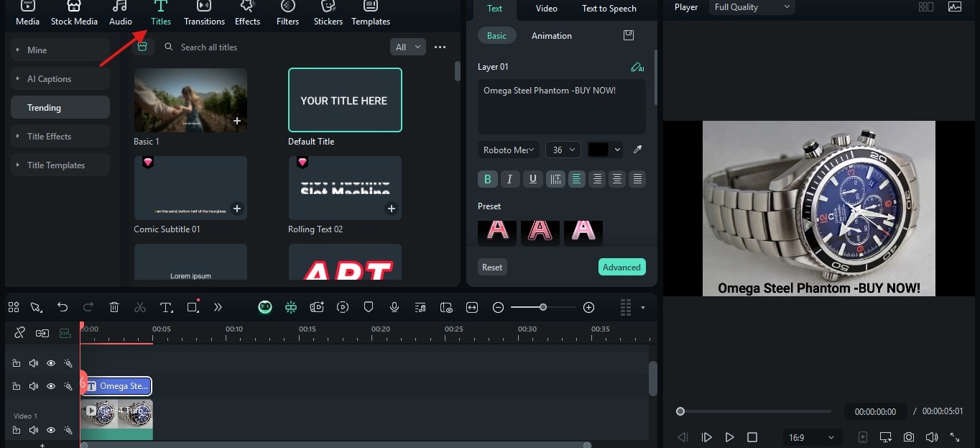Switch to the Video properties tab
This screenshot has height=448, width=980.
click(x=546, y=9)
